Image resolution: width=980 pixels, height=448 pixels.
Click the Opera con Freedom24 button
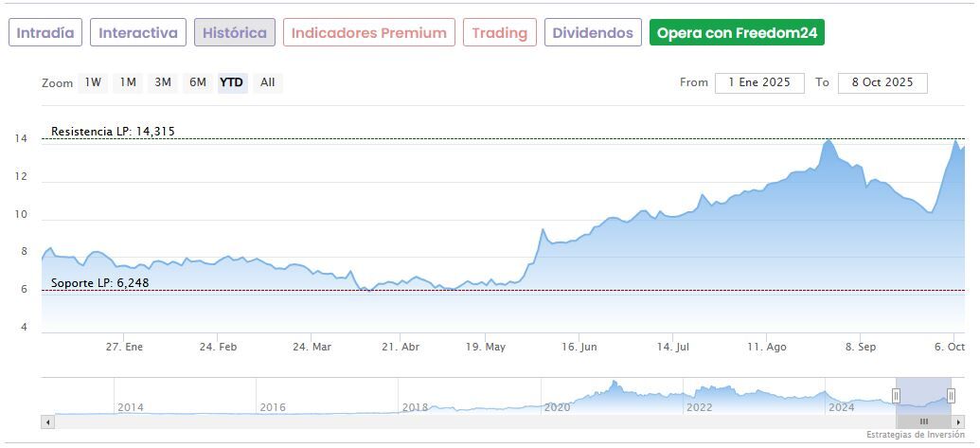tap(737, 32)
